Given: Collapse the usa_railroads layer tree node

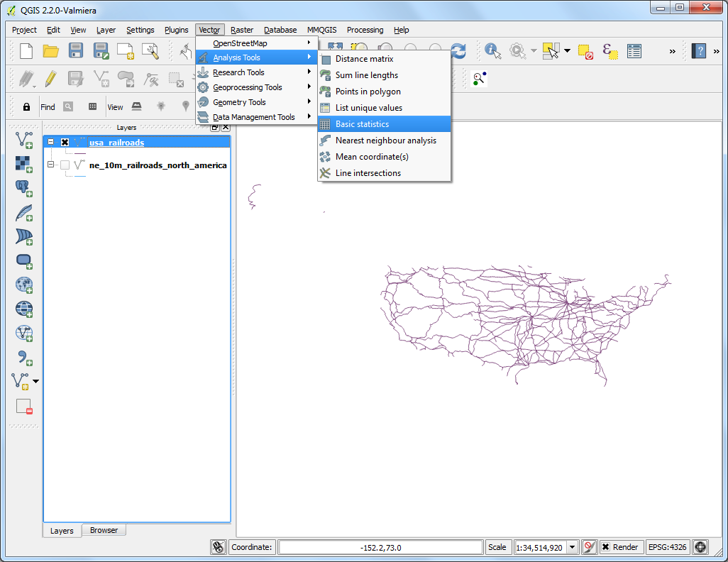Looking at the screenshot, I should click(51, 142).
